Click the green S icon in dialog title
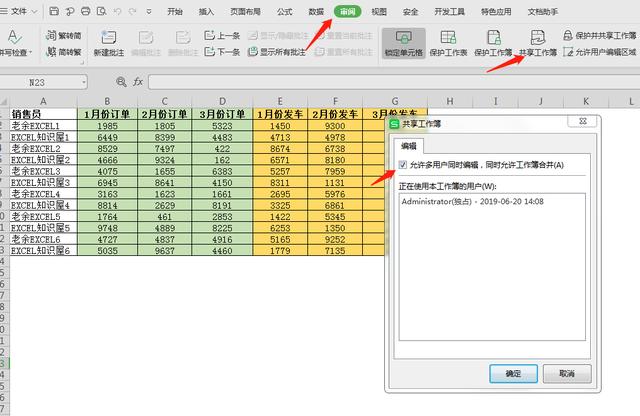640x416 pixels. (x=394, y=124)
